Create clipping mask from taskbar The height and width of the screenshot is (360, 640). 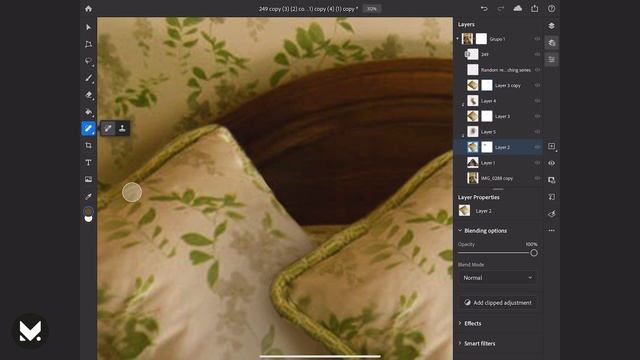click(x=551, y=197)
